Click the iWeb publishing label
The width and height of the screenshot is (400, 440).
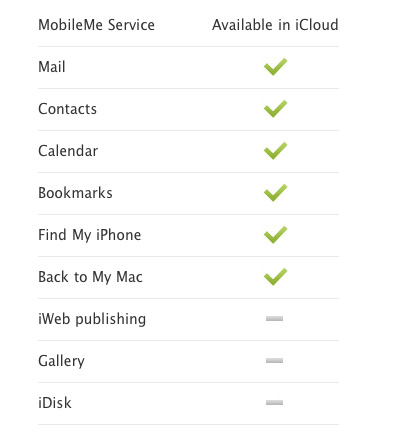[92, 319]
